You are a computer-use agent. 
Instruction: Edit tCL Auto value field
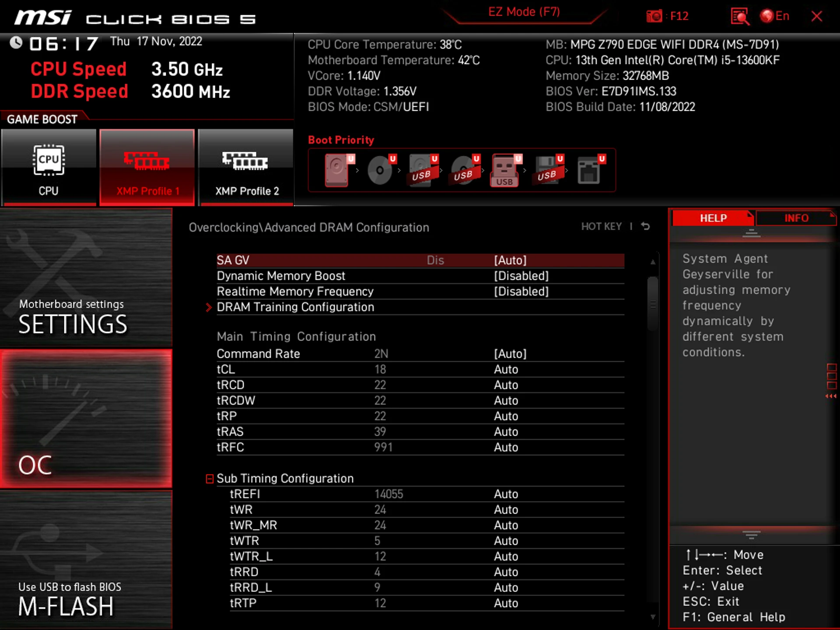coord(506,370)
